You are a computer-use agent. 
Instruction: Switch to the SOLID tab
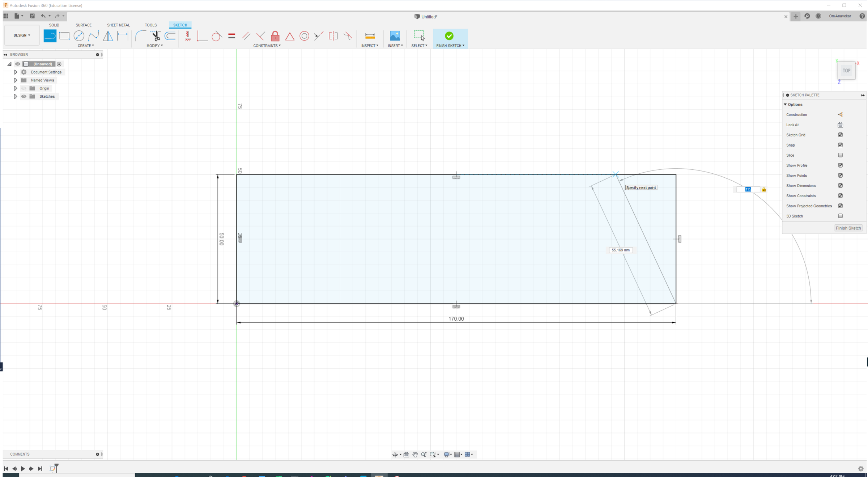pos(54,25)
